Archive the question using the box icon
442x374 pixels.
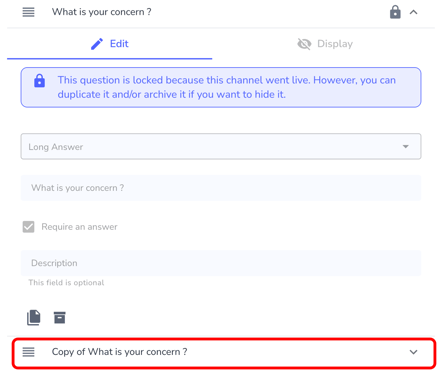point(60,318)
